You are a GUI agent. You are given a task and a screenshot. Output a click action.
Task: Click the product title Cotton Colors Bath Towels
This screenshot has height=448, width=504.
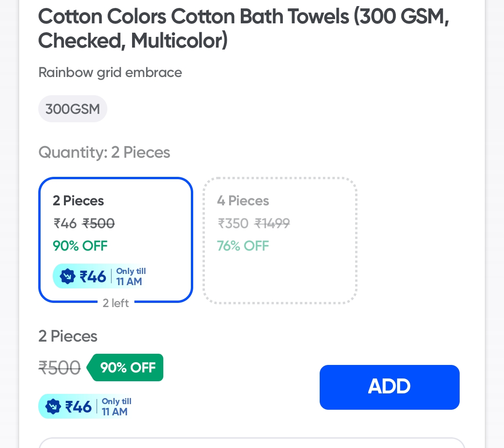click(243, 29)
